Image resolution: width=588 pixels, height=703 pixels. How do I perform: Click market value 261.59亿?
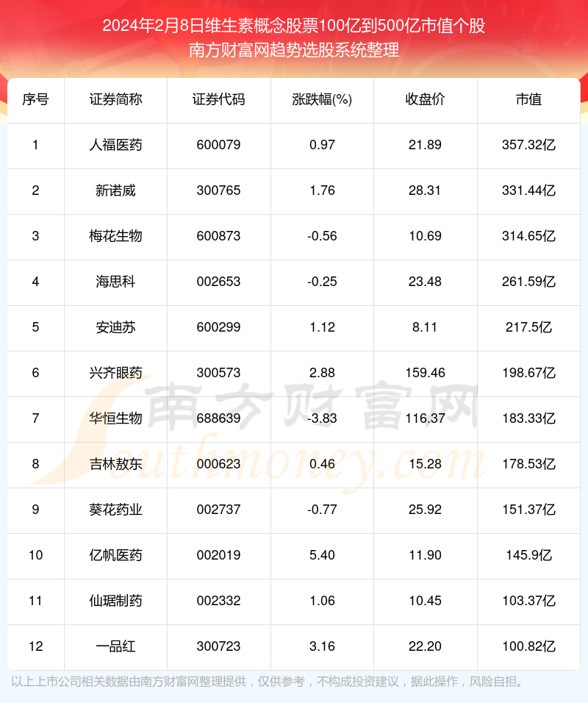[x=529, y=282]
